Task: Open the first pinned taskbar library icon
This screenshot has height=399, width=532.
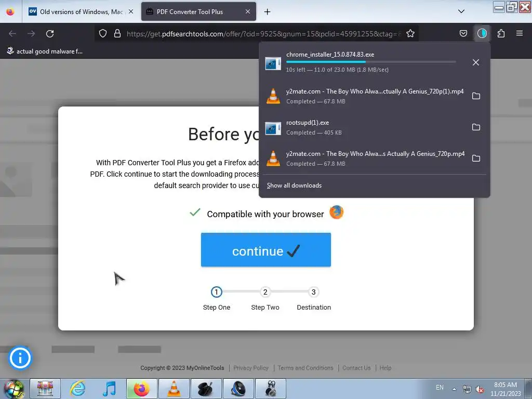Action: (x=45, y=389)
